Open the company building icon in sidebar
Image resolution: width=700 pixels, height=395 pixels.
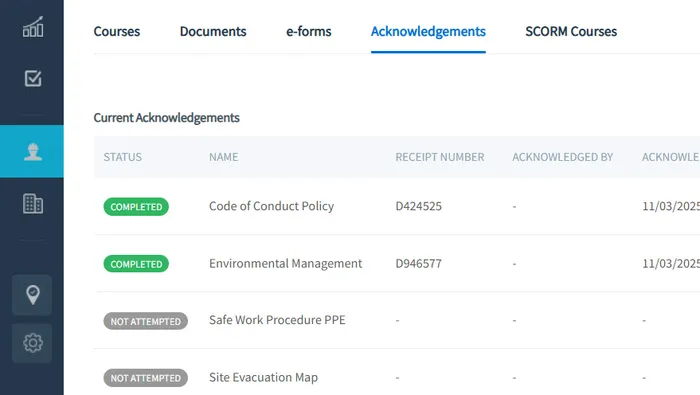point(33,204)
